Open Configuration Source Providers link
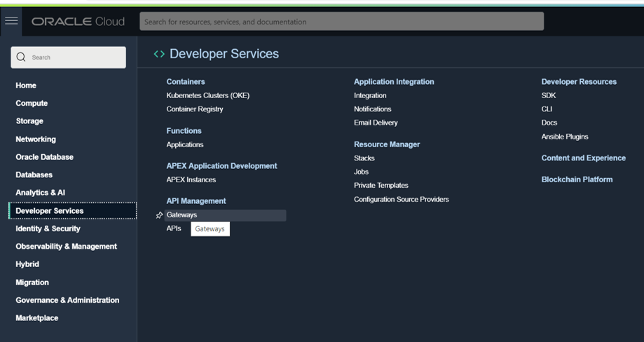 [x=402, y=200]
